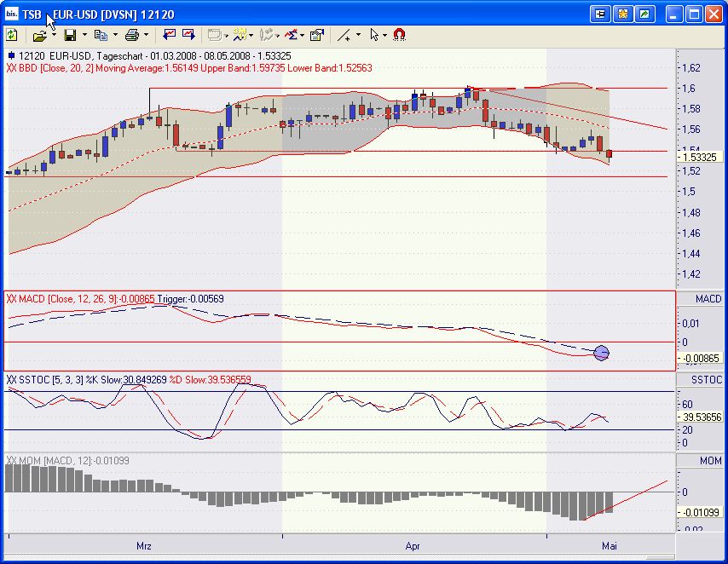Viewport: 728px width, 564px height.
Task: Click the 3M time period icon
Action: (x=240, y=34)
